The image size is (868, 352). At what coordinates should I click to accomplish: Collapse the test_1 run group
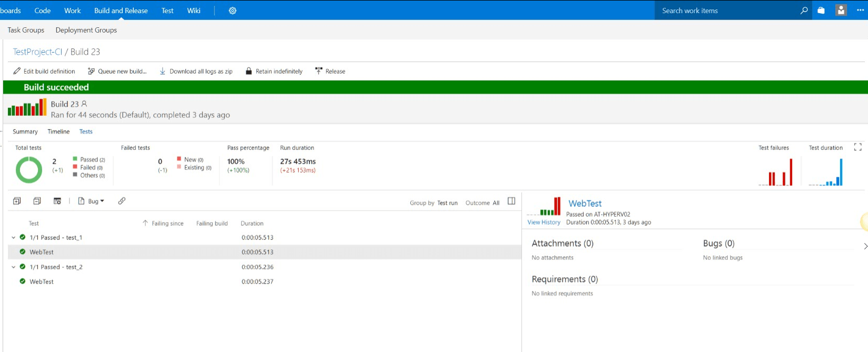tap(14, 237)
